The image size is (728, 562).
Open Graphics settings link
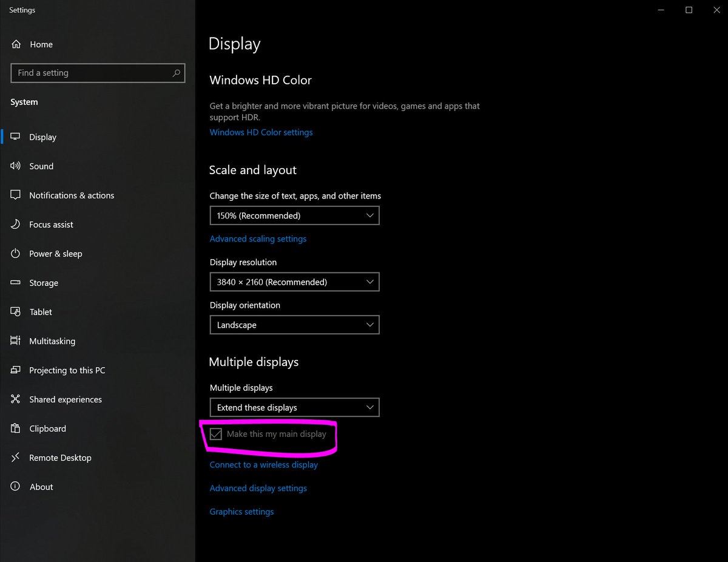241,512
